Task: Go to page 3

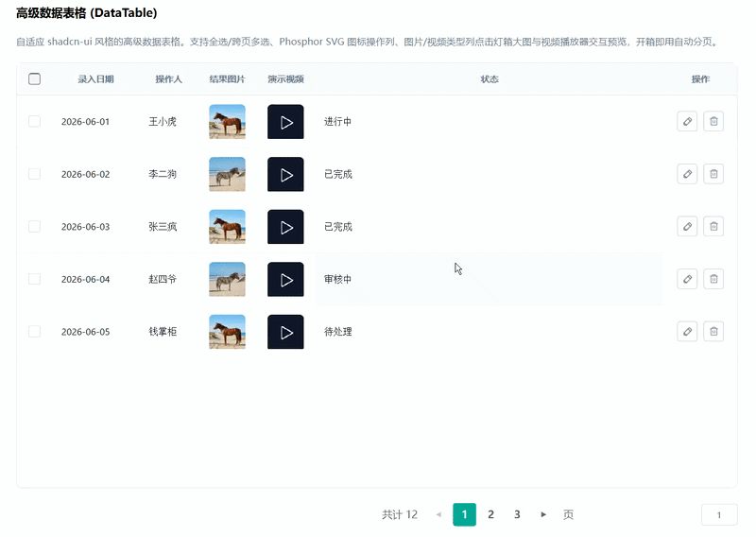Action: [x=517, y=514]
